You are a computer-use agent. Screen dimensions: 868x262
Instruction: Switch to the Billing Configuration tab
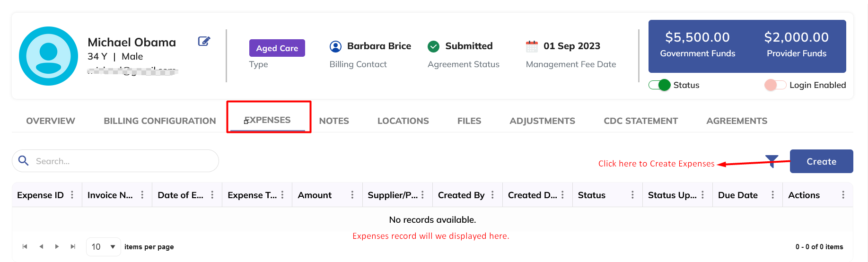coord(159,121)
